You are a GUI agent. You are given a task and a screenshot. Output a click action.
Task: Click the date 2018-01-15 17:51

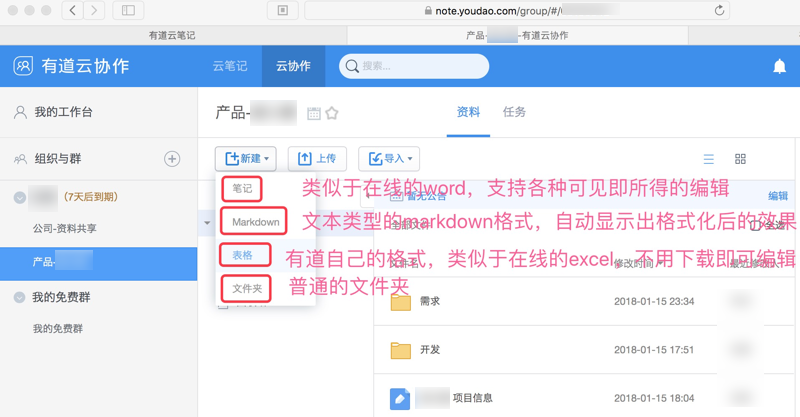pyautogui.click(x=654, y=350)
